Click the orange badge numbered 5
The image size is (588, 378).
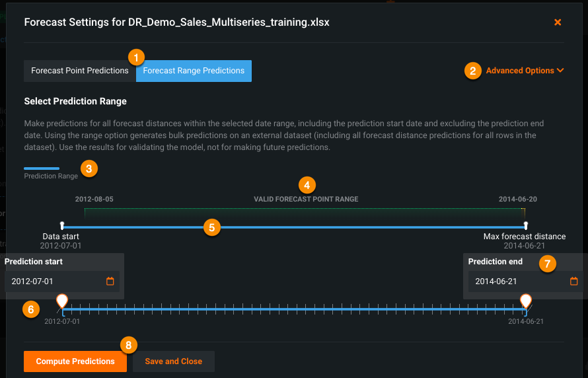[x=211, y=227]
